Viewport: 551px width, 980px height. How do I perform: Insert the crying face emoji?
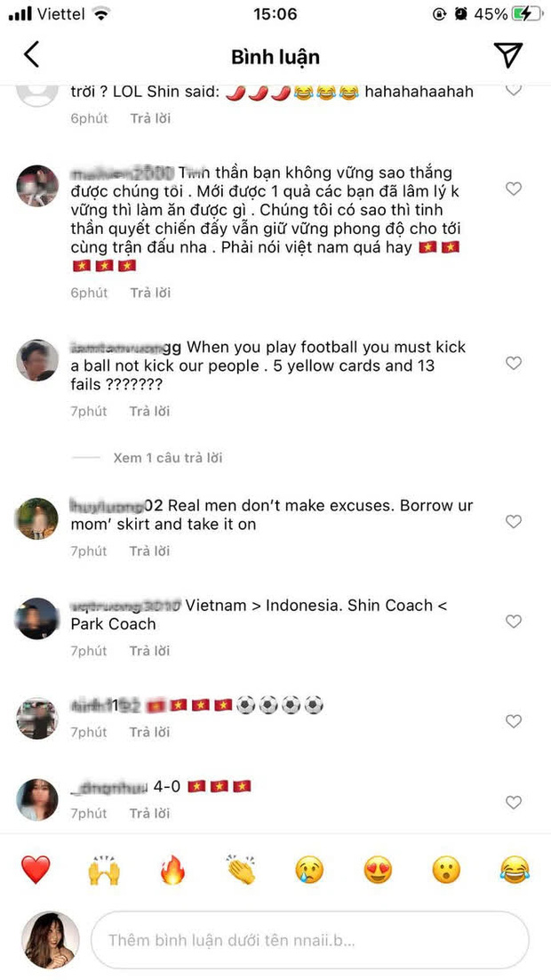(x=309, y=869)
